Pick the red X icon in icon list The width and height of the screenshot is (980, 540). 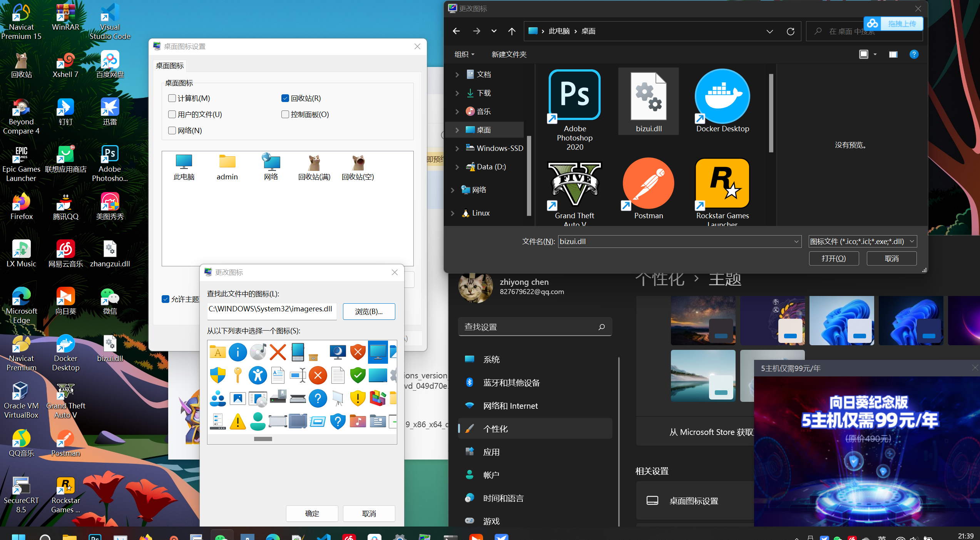278,352
